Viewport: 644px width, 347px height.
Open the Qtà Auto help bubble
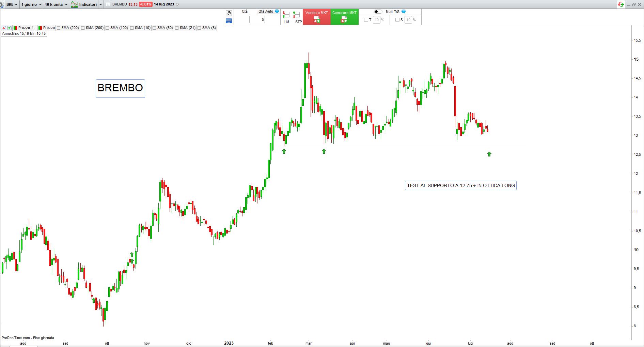277,12
